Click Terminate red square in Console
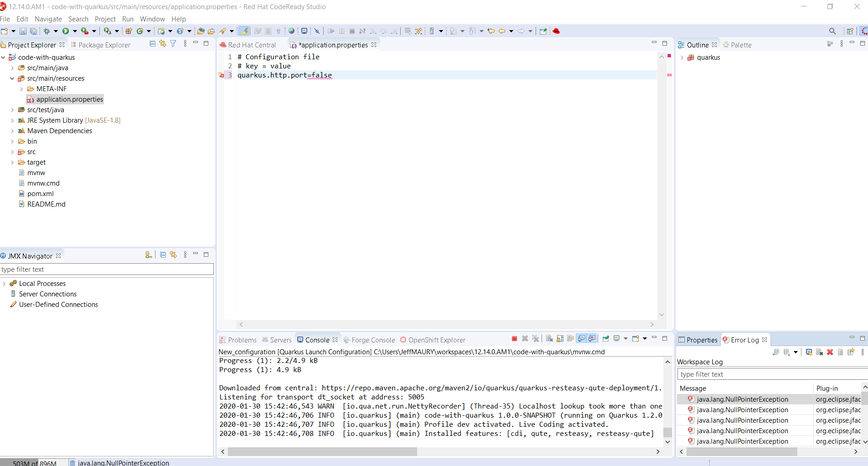This screenshot has height=466, width=868. tap(514, 338)
